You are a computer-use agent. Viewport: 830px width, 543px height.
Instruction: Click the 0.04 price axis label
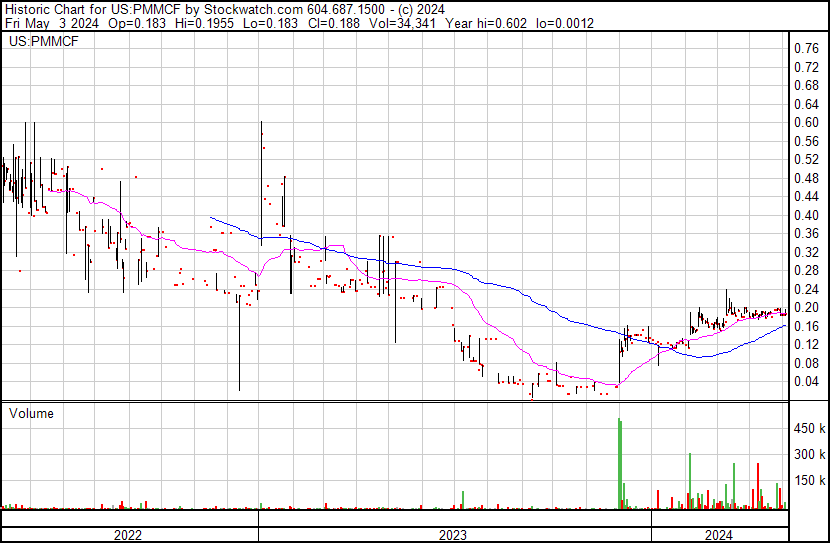click(805, 381)
